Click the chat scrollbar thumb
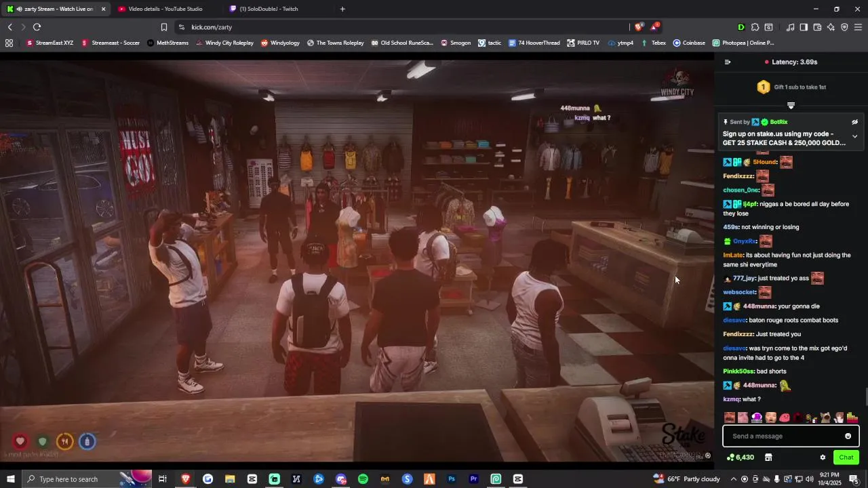868x488 pixels. coord(865,395)
